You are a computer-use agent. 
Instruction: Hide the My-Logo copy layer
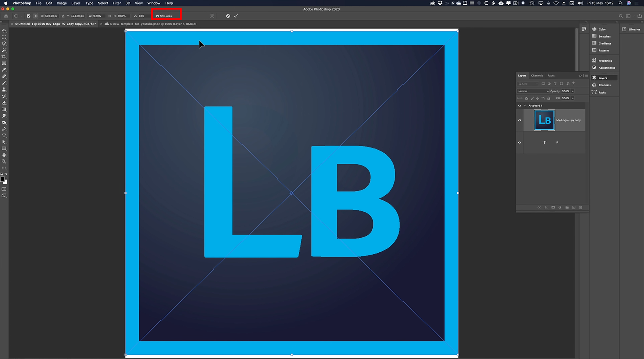(x=520, y=120)
